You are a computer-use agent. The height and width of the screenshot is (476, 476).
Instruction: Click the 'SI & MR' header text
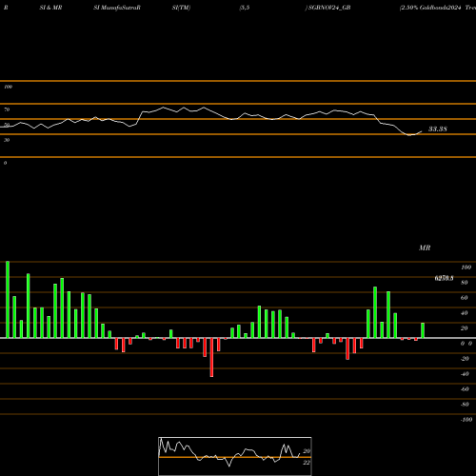(x=50, y=8)
